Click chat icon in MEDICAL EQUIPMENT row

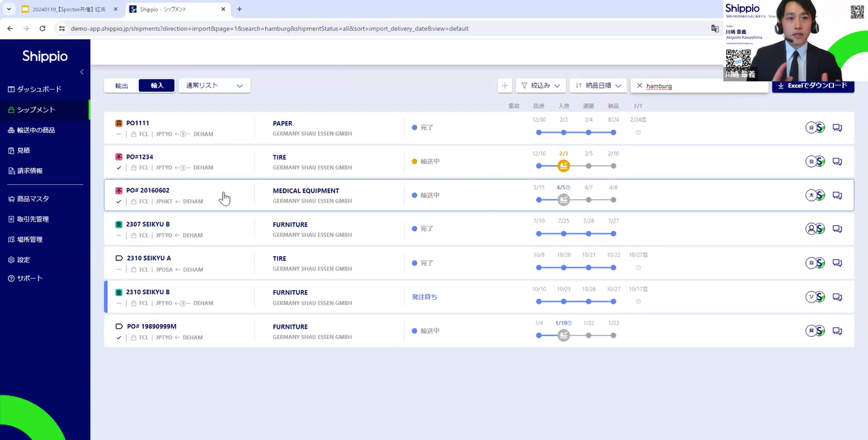coord(837,195)
